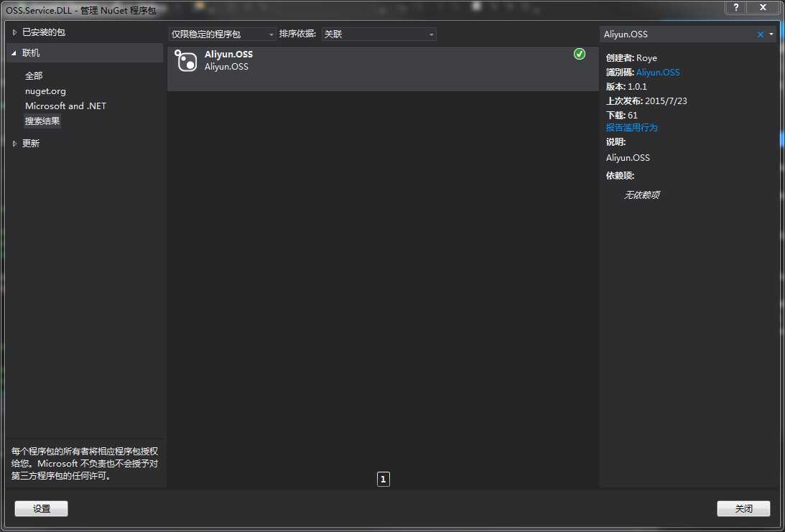This screenshot has width=785, height=532.
Task: Click the download count 61
Action: (633, 115)
